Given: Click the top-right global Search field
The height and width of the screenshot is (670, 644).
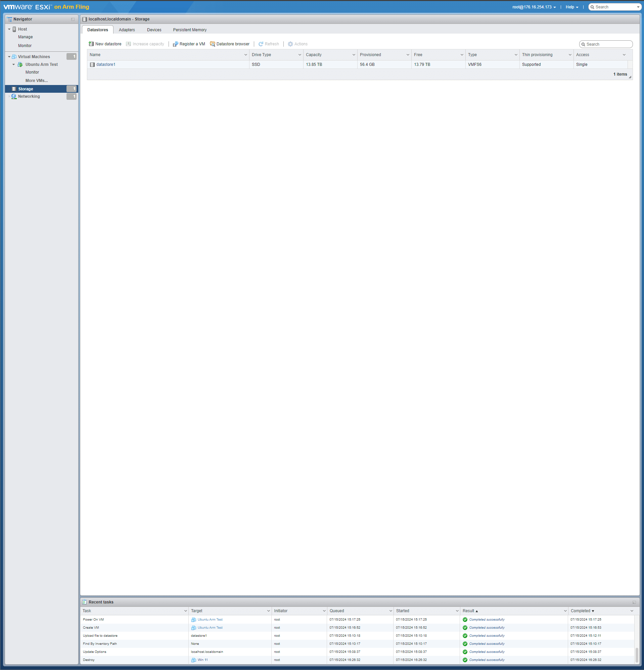Looking at the screenshot, I should click(614, 7).
